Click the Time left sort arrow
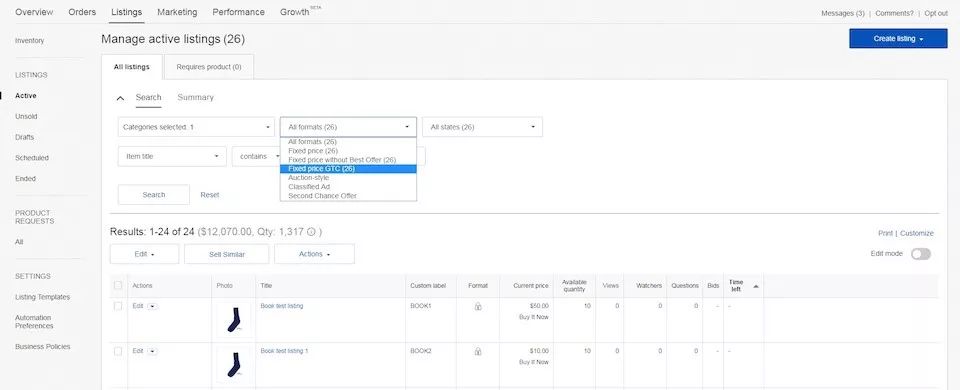The height and width of the screenshot is (390, 960). click(x=756, y=286)
